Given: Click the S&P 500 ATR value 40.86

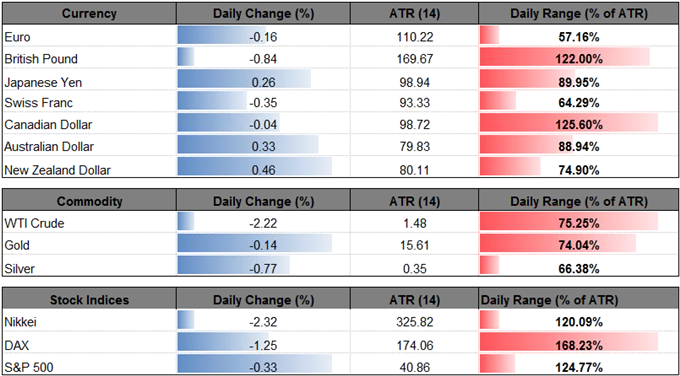Looking at the screenshot, I should pyautogui.click(x=414, y=365).
